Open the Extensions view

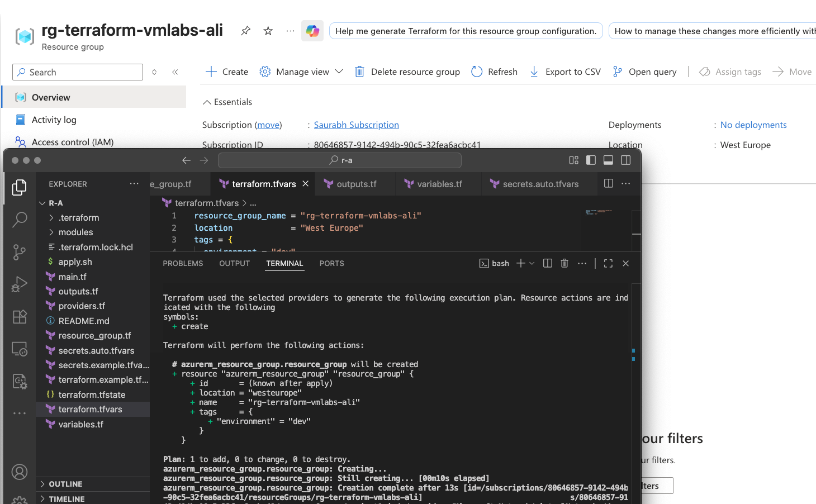point(20,317)
